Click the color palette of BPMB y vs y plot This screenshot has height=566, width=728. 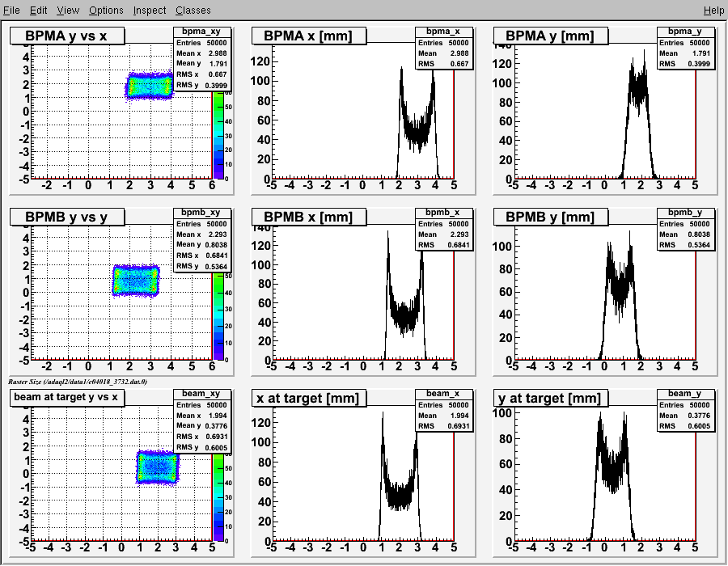[218, 316]
